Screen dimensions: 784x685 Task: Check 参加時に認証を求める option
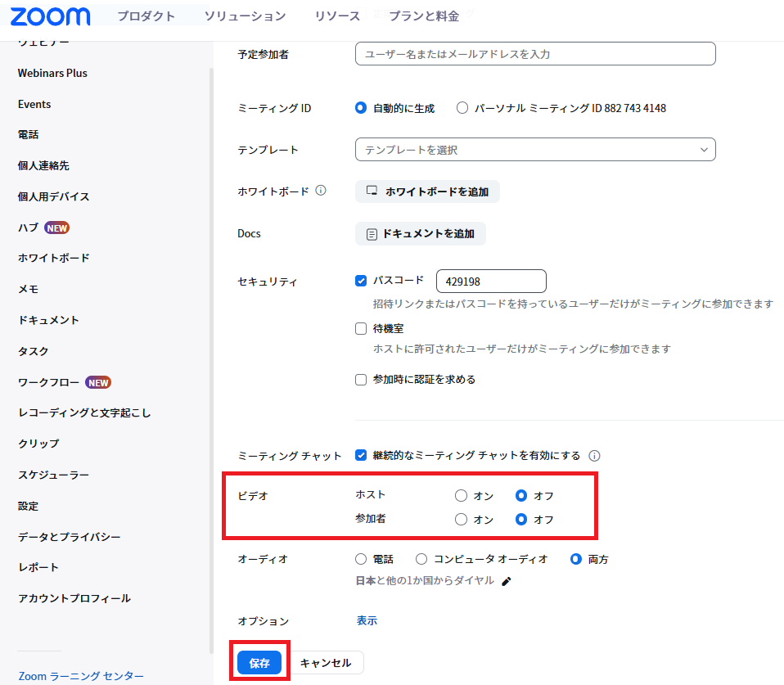click(x=361, y=380)
